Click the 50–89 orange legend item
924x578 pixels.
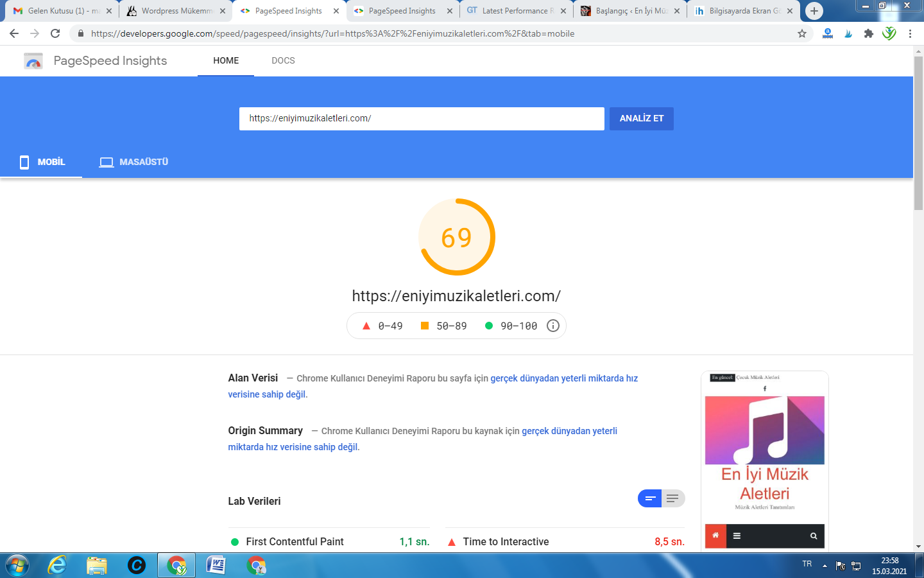tap(444, 326)
